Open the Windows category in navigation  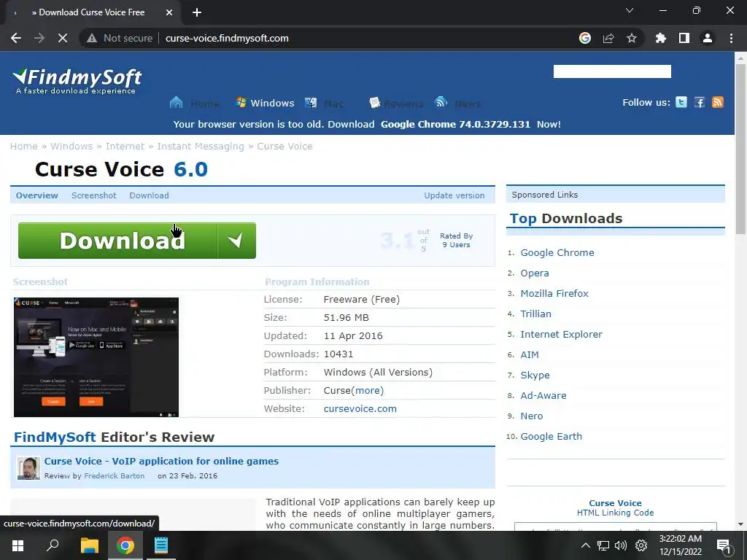(x=265, y=103)
